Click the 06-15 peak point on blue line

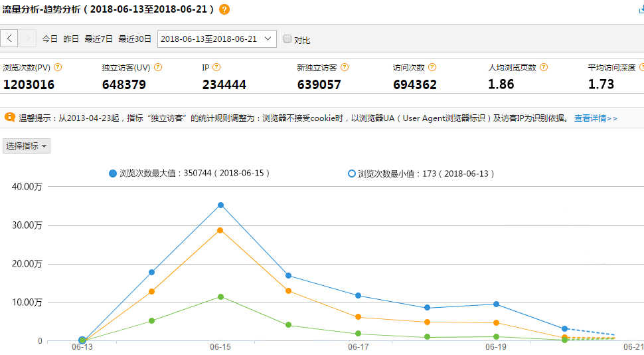[220, 205]
